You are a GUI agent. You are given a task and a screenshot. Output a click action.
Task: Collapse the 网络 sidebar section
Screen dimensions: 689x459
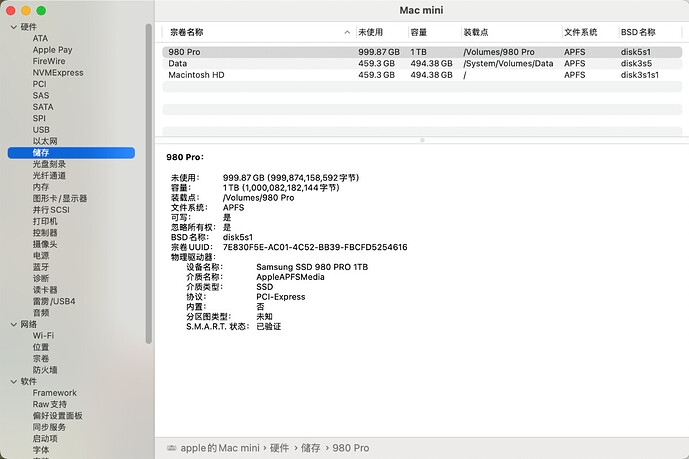coord(12,324)
